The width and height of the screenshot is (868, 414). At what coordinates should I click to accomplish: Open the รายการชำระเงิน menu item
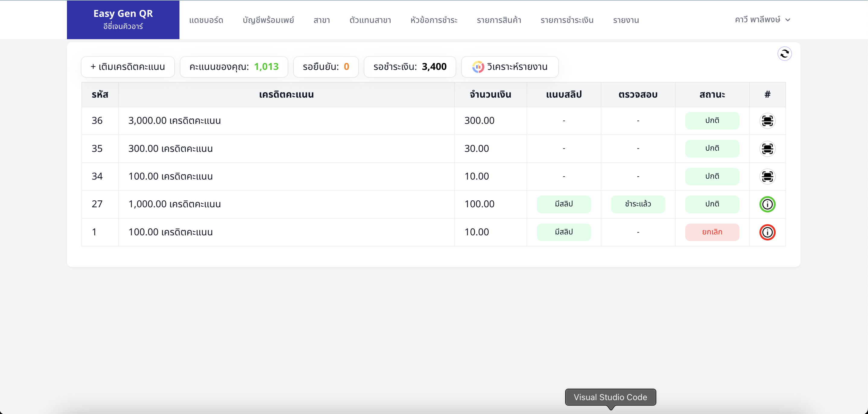[x=567, y=20]
